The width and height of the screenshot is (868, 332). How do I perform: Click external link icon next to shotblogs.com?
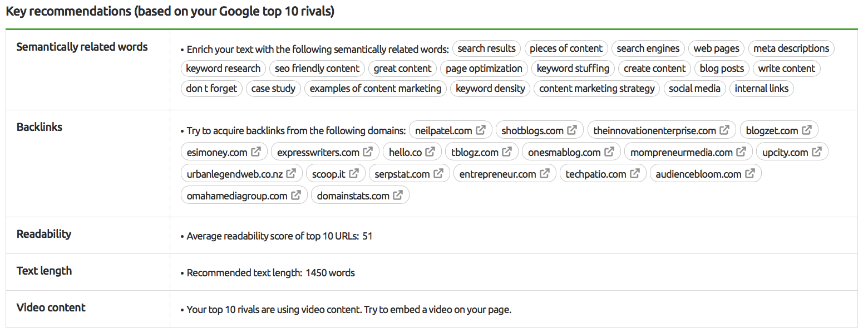[x=572, y=130]
